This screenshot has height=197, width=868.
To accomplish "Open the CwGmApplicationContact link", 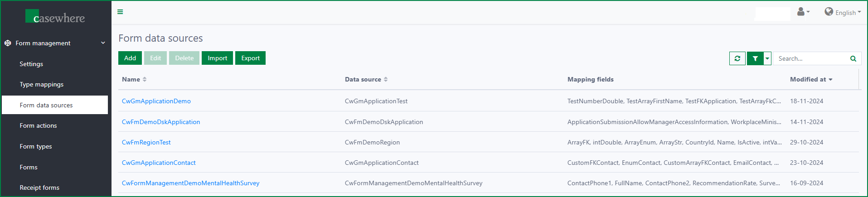I will click(159, 163).
